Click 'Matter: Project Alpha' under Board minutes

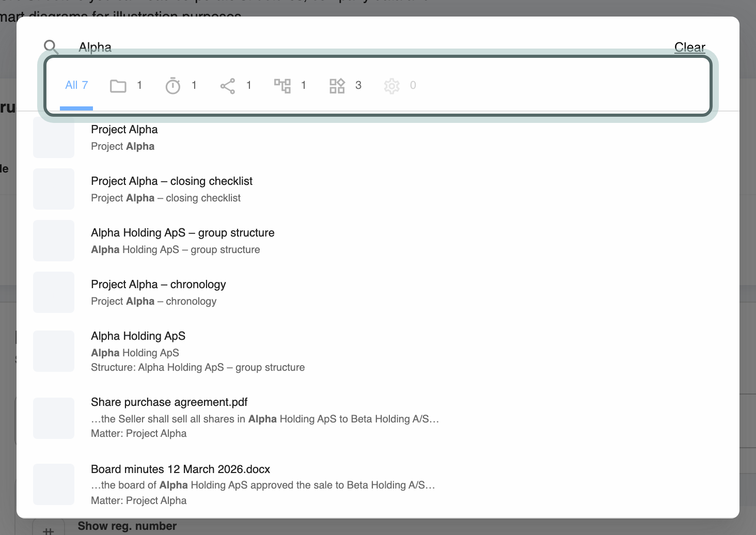click(x=138, y=500)
